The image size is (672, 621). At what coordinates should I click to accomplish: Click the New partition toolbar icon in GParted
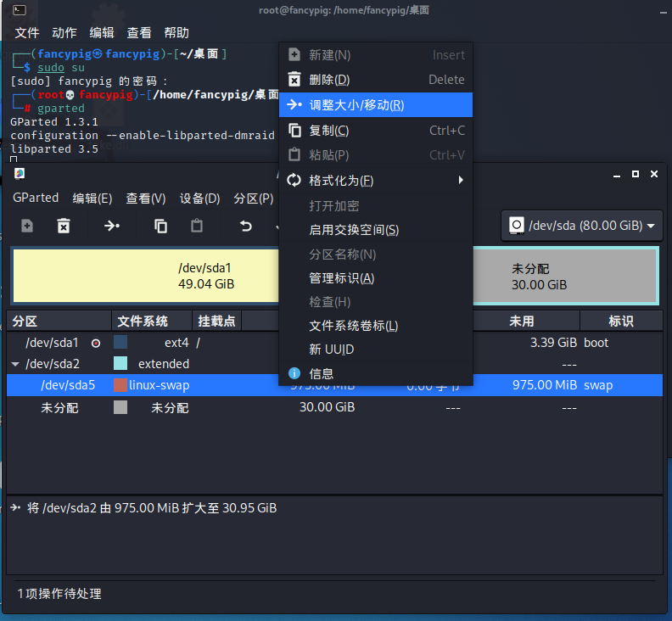coord(27,226)
